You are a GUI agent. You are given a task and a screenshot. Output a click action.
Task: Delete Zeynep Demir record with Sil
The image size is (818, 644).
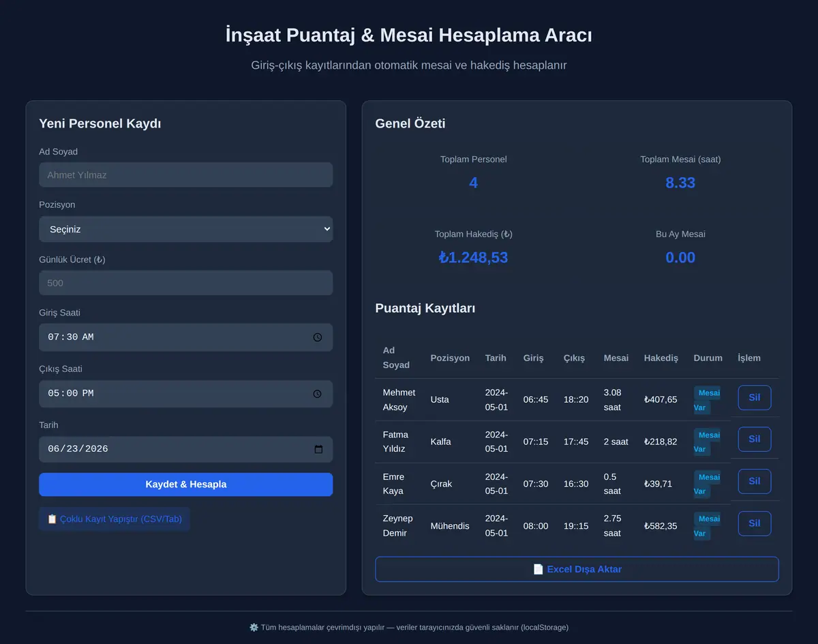tap(755, 523)
